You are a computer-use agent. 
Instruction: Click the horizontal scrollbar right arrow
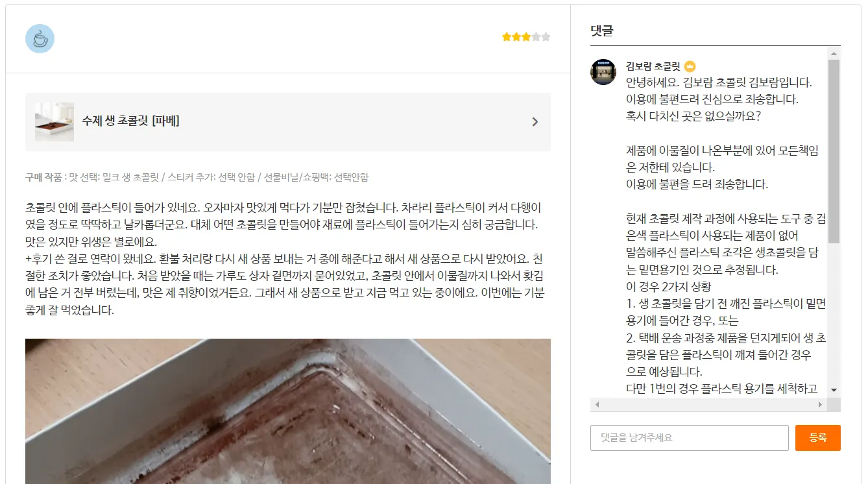coord(820,404)
